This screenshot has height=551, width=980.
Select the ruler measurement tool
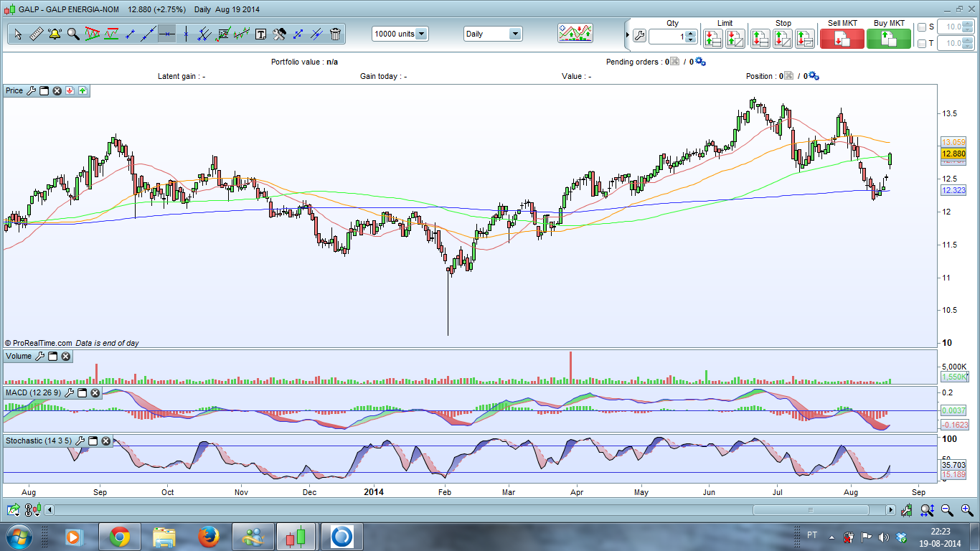[36, 34]
